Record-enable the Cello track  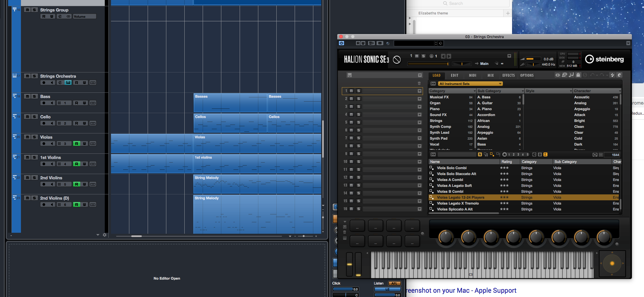[x=44, y=123]
